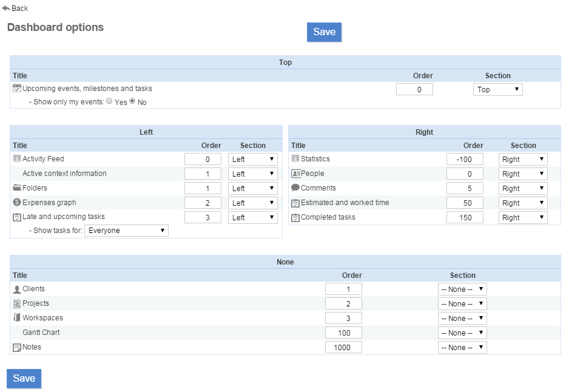Click the Order field for Projects

click(x=343, y=304)
